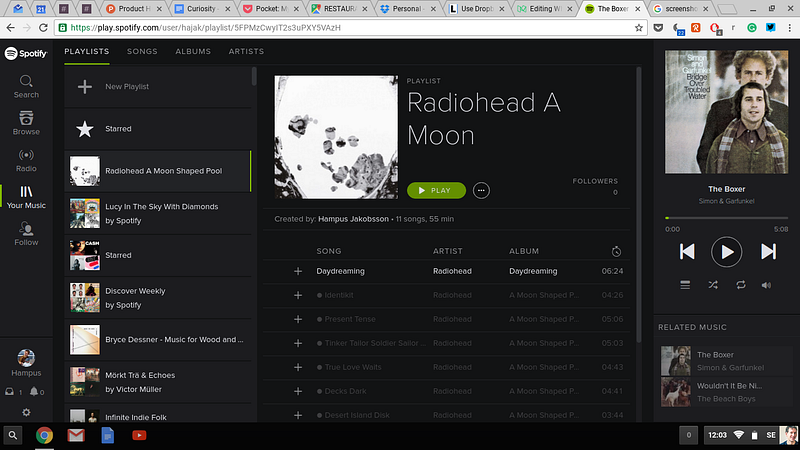Screen dimensions: 800x450
Task: Open Wouldn't It Be Ni... related track
Action: pyautogui.click(x=727, y=392)
